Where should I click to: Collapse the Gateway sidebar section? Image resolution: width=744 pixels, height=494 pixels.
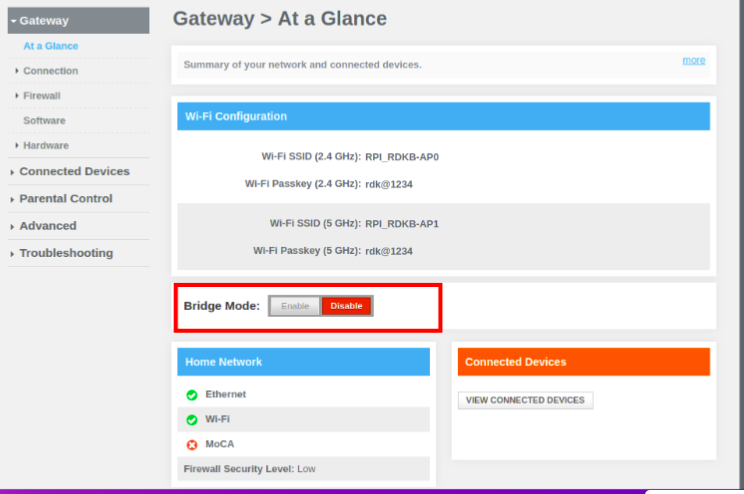point(78,20)
